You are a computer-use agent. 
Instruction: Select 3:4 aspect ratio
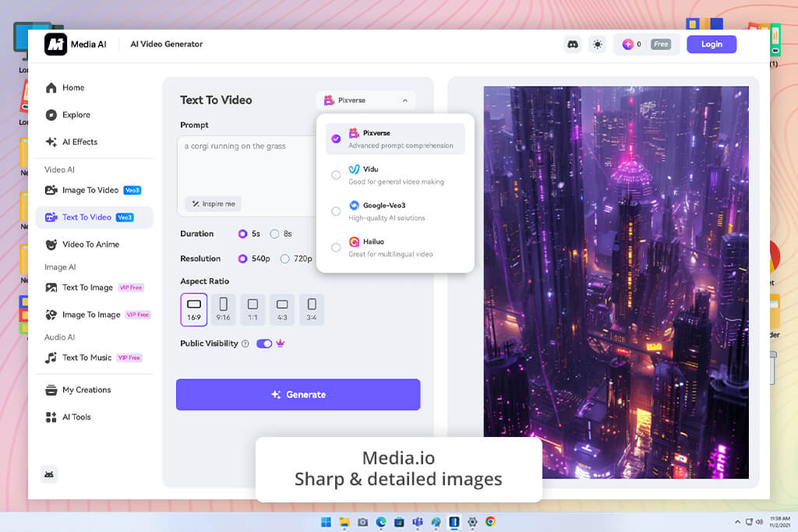[312, 309]
